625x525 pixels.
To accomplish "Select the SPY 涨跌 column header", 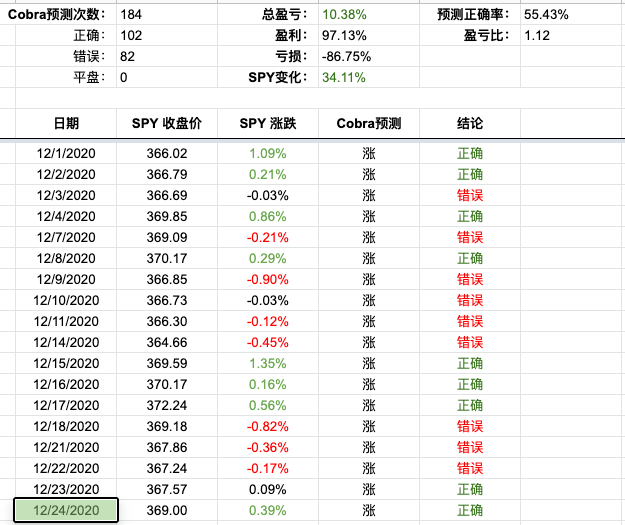I will click(268, 123).
